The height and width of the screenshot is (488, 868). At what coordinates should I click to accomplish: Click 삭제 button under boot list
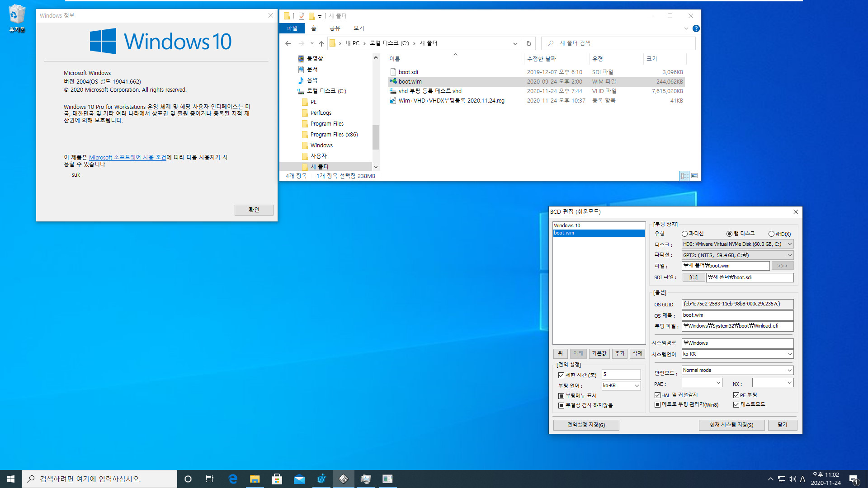[x=637, y=354]
